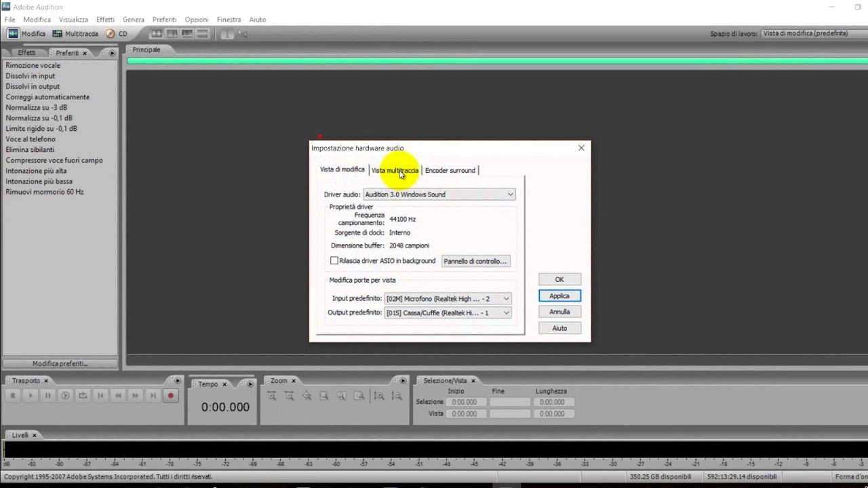
Task: Open the Visualizza menu
Action: pos(73,20)
